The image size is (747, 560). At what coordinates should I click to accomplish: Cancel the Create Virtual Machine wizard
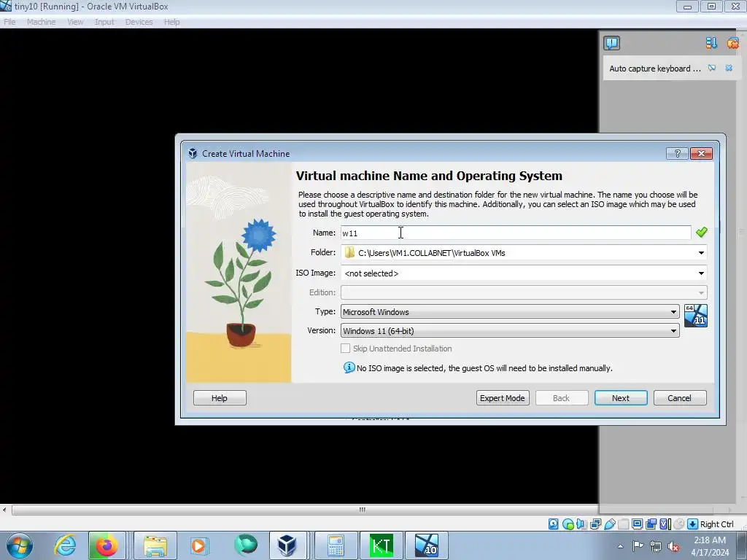coord(679,398)
